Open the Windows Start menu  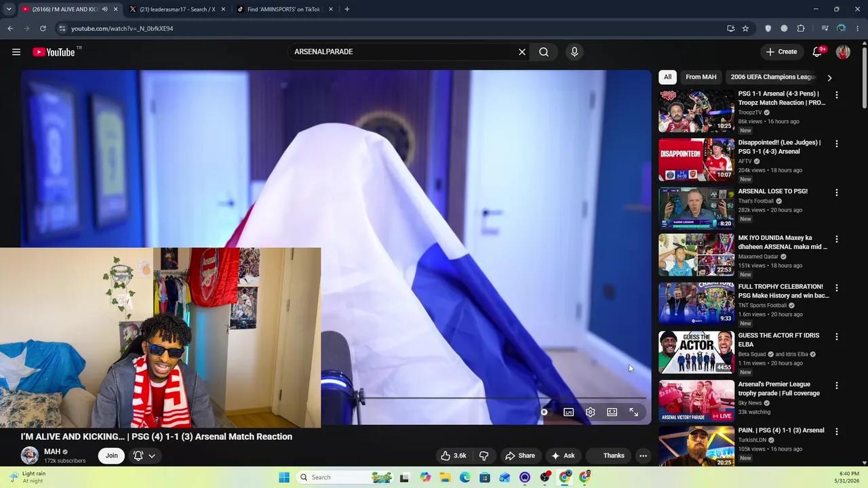[284, 477]
